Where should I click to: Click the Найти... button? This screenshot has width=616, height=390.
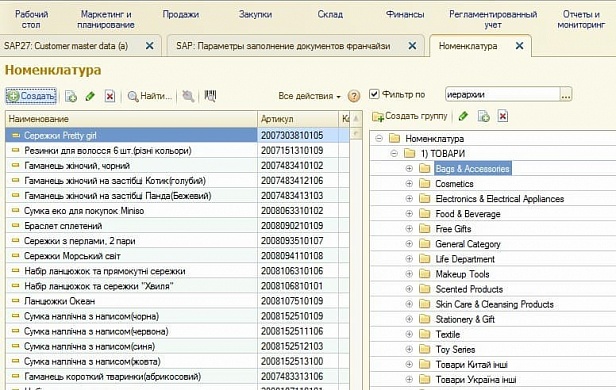150,96
